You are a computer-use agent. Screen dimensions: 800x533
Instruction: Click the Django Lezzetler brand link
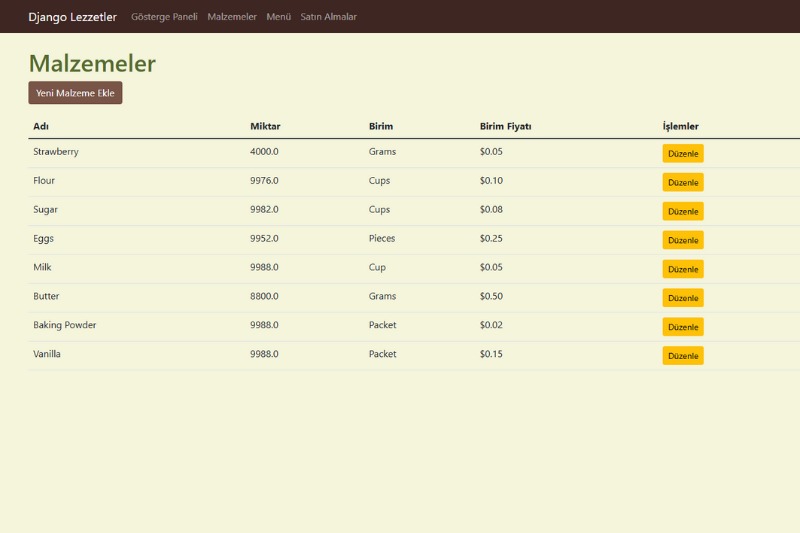click(72, 17)
